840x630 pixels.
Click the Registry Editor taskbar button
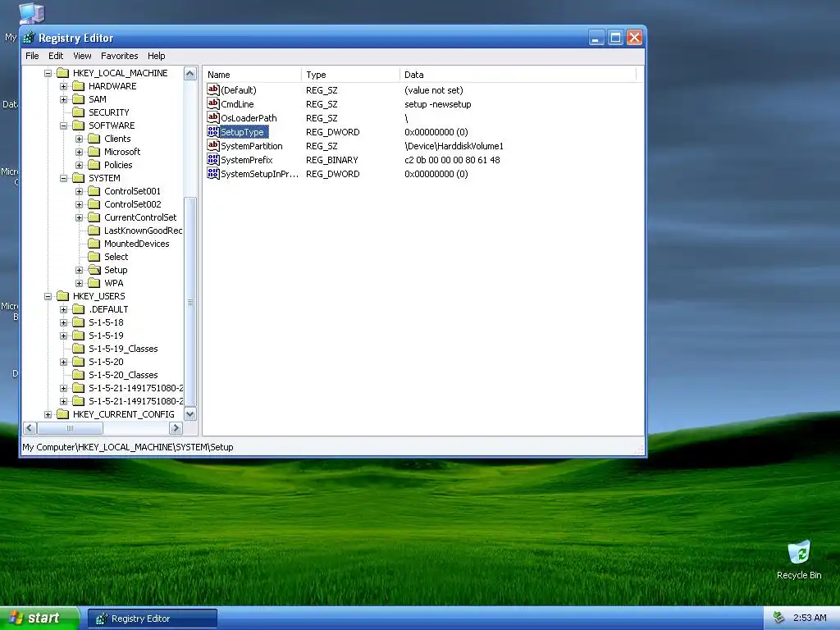(x=153, y=619)
